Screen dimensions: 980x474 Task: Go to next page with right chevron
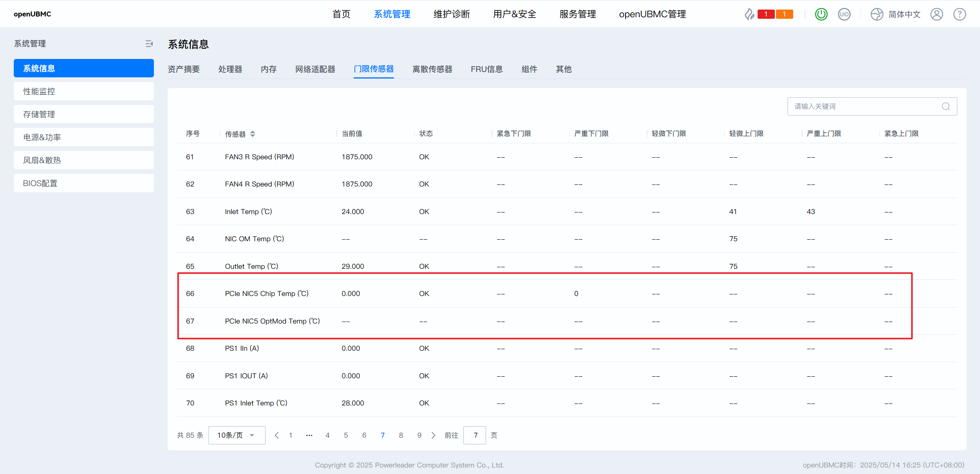pyautogui.click(x=433, y=435)
